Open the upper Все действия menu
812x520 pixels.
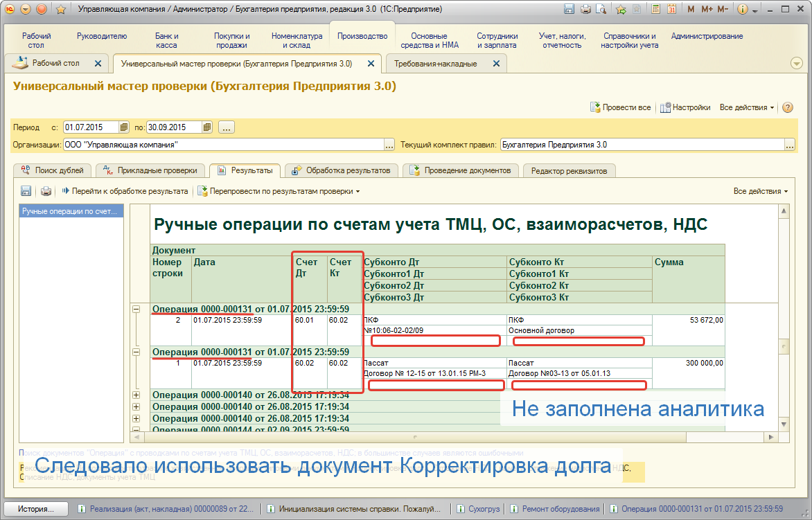pyautogui.click(x=747, y=107)
